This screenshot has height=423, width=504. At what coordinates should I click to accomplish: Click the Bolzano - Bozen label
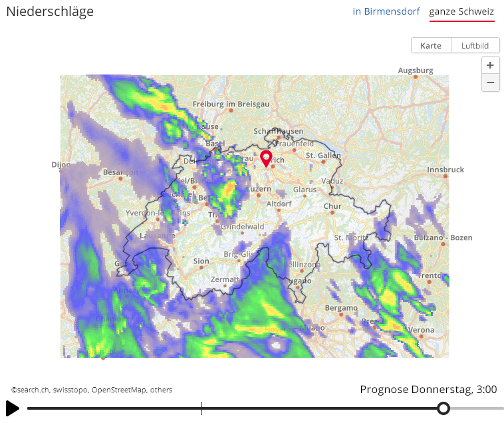[443, 238]
